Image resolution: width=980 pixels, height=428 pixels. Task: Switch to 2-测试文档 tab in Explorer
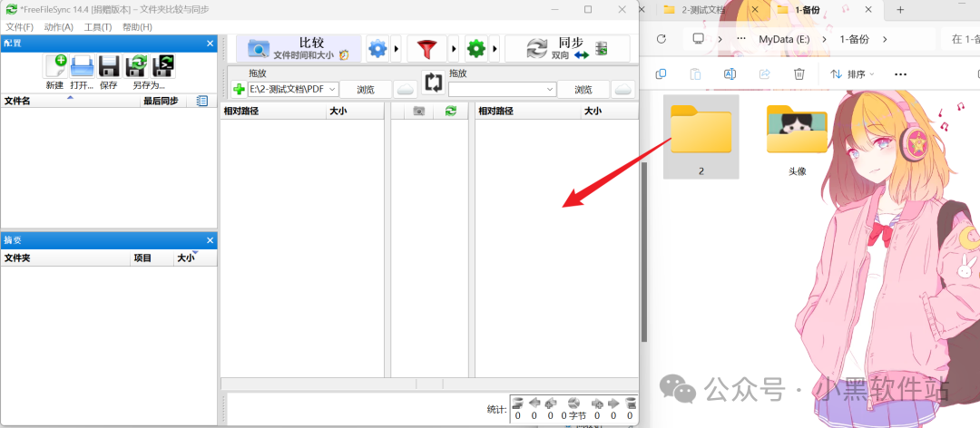(703, 9)
